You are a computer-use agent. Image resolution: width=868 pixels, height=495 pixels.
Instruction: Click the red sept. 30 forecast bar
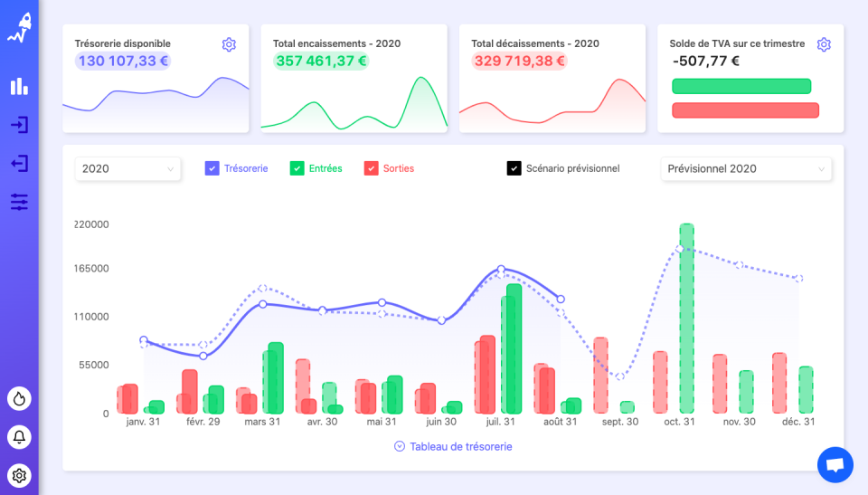click(x=600, y=376)
